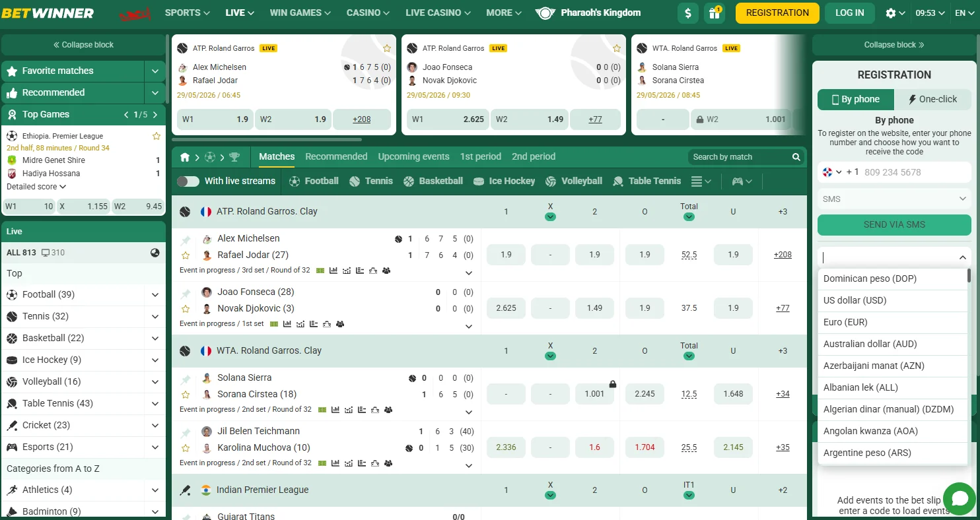
Task: Go to next Top Games page arrow
Action: coord(155,115)
